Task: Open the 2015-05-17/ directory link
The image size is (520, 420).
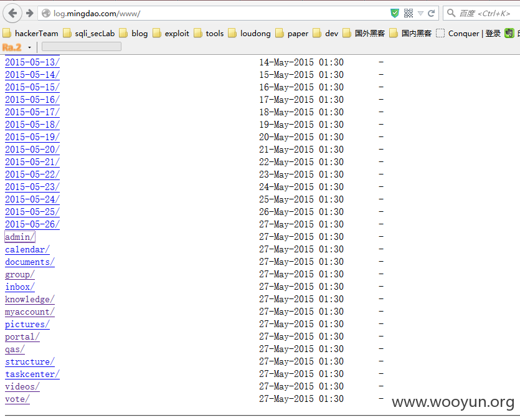Action: 32,112
